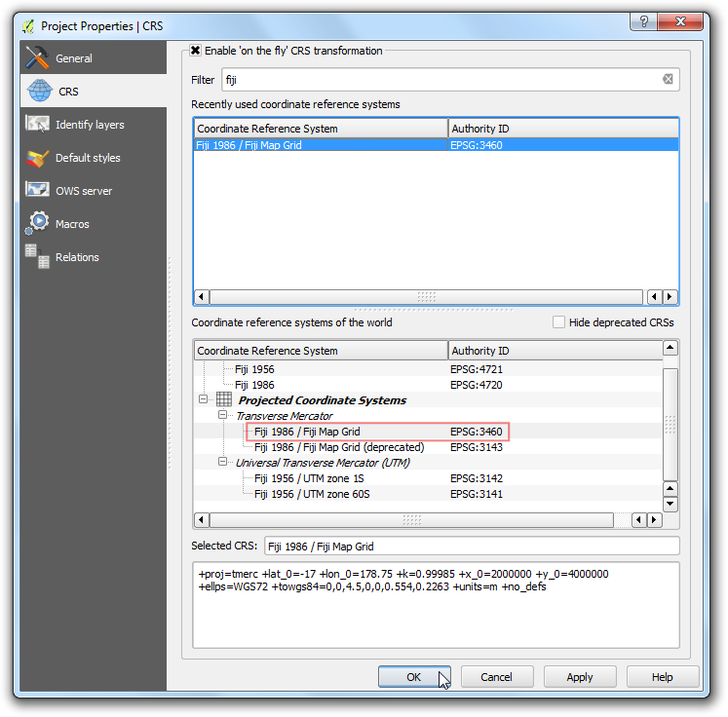Image resolution: width=728 pixels, height=717 pixels.
Task: Click inside the Filter text field
Action: (x=439, y=80)
